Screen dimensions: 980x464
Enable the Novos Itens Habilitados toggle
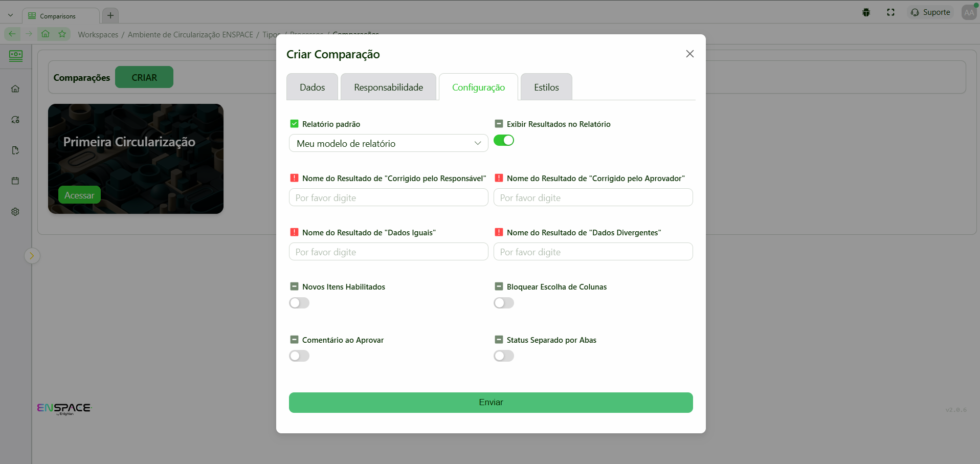[299, 303]
